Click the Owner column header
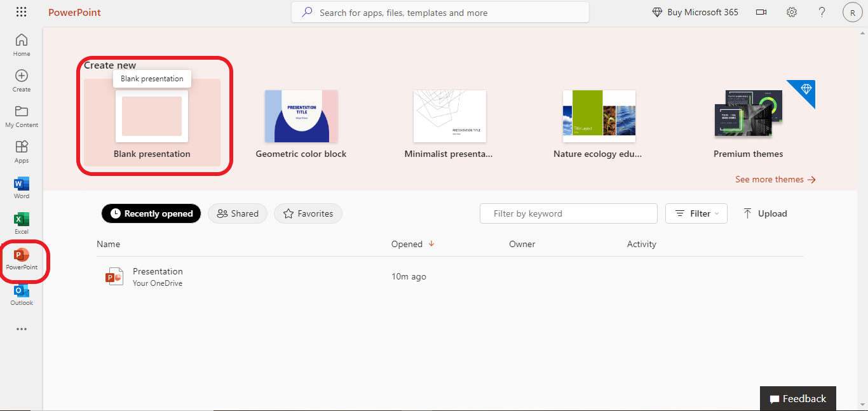The height and width of the screenshot is (411, 868). pyautogui.click(x=522, y=244)
